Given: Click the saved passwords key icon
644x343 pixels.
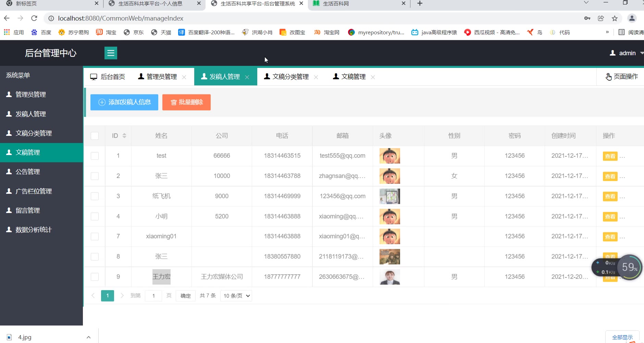Looking at the screenshot, I should pyautogui.click(x=587, y=18).
